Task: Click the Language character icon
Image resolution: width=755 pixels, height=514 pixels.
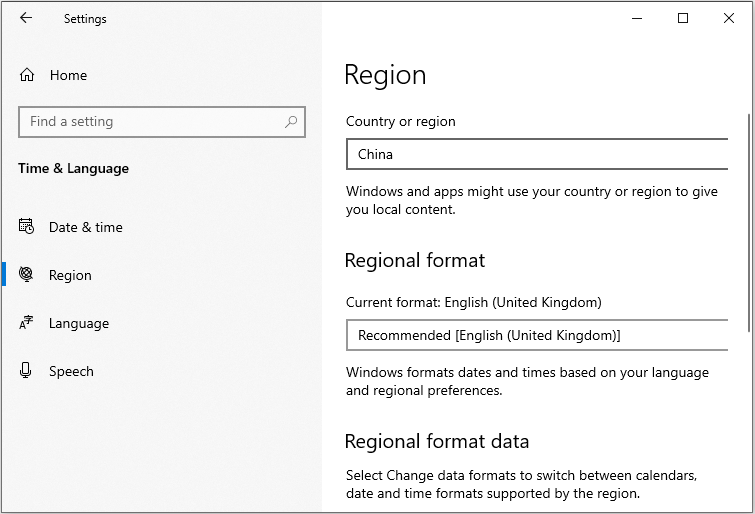Action: tap(27, 323)
